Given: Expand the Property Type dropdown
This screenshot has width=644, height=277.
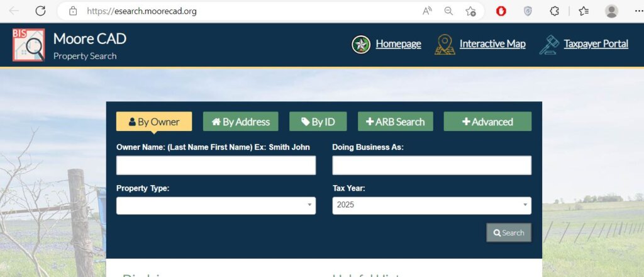Looking at the screenshot, I should coord(216,205).
